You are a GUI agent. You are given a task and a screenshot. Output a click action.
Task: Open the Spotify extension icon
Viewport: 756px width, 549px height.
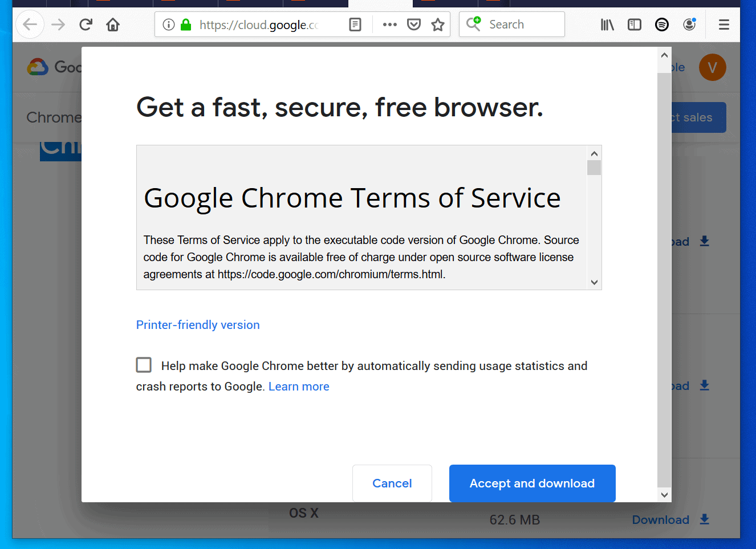click(x=661, y=24)
